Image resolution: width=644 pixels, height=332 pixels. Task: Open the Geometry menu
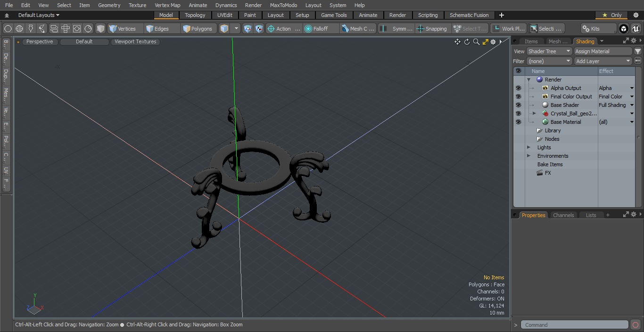[x=109, y=5]
